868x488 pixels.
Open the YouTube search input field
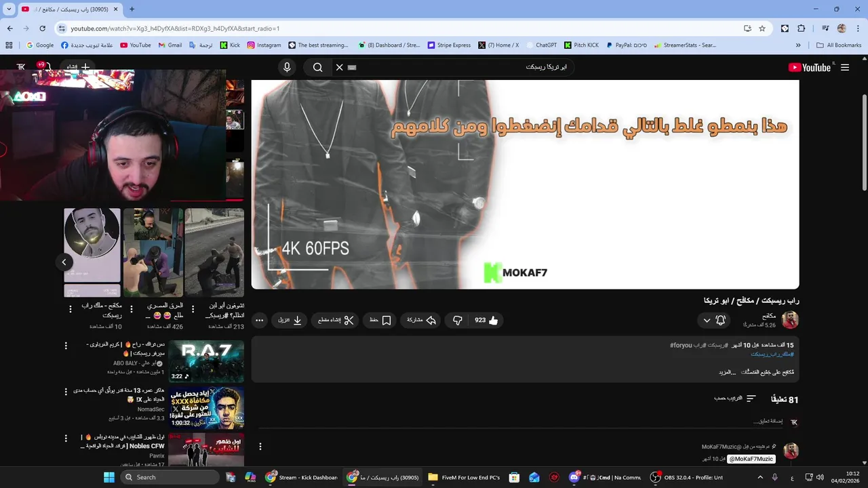(461, 67)
